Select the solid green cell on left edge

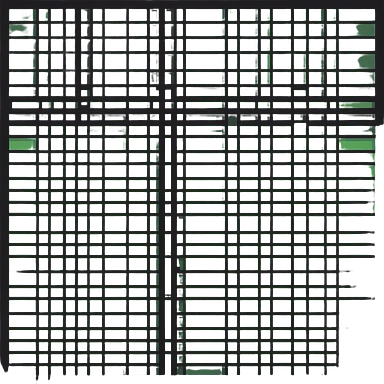[x=22, y=144]
